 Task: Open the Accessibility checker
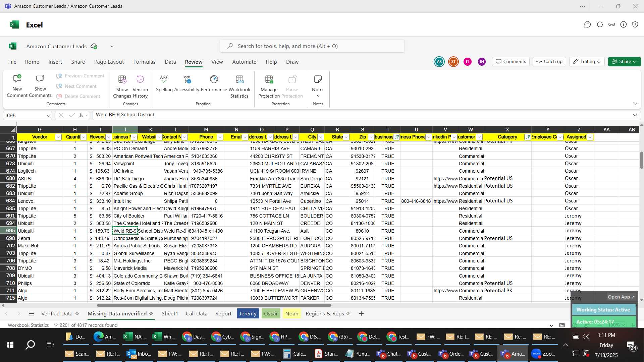pos(187,83)
